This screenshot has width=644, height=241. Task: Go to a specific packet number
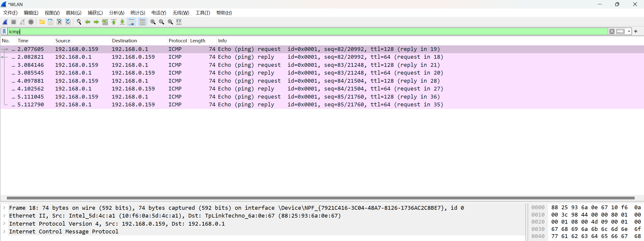pyautogui.click(x=105, y=22)
